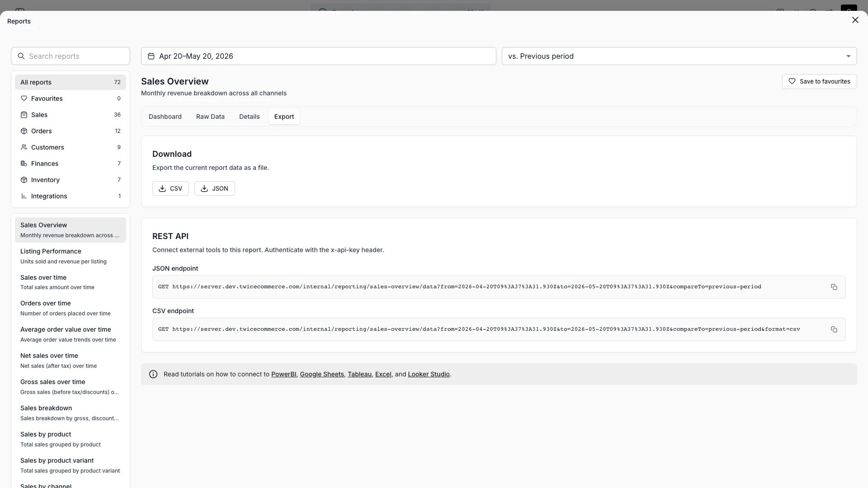Viewport: 868px width, 488px height.
Task: Click the Inventory package icon
Action: coord(24,180)
